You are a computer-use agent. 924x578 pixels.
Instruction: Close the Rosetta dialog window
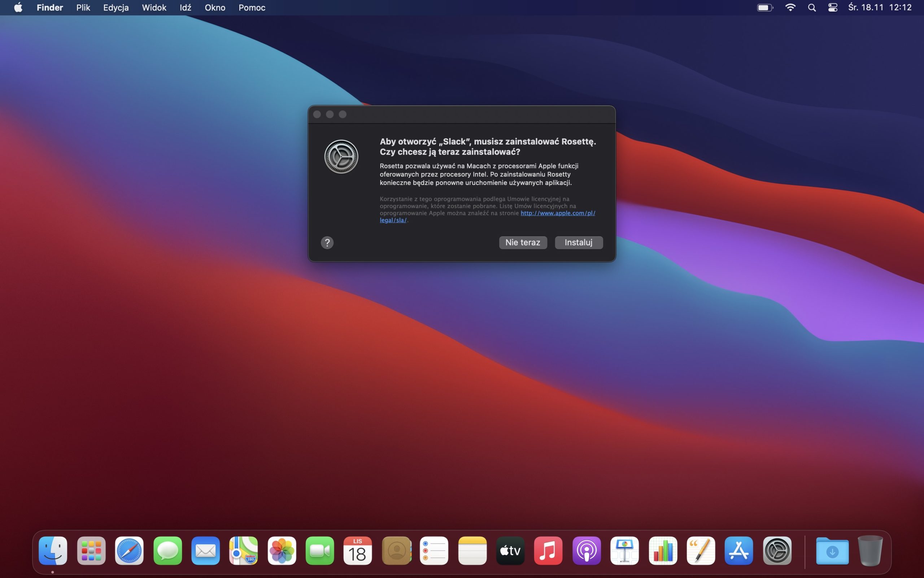(317, 114)
